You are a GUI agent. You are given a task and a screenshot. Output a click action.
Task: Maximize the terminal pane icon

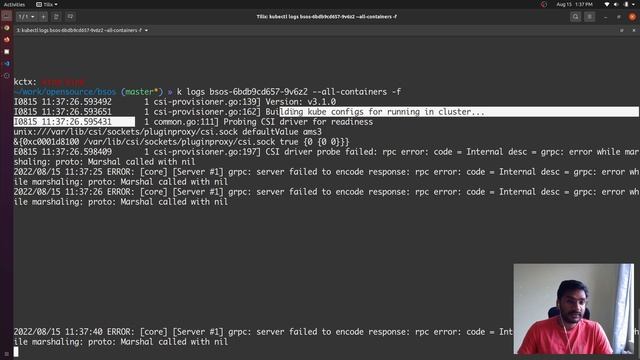pyautogui.click(x=622, y=30)
